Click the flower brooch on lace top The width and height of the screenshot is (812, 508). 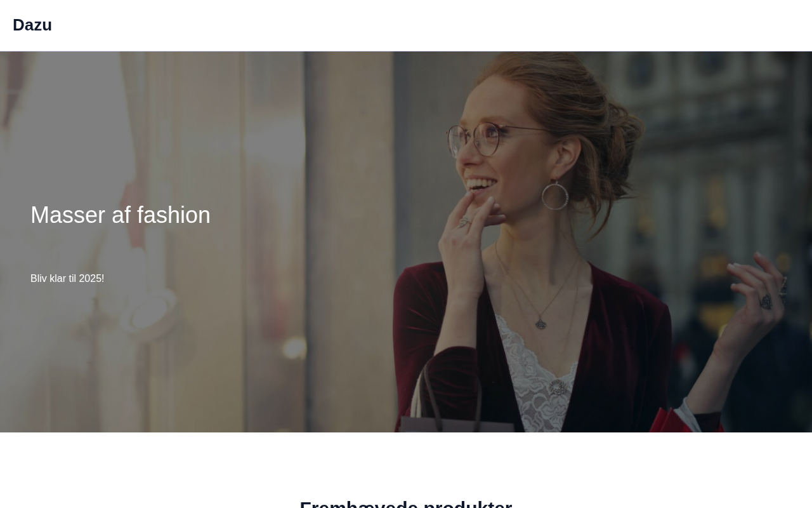click(558, 387)
